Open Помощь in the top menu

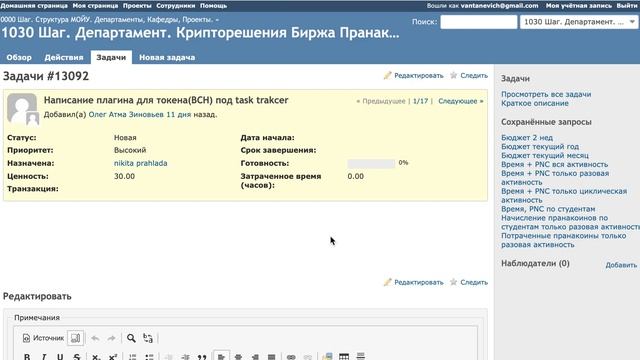[x=213, y=6]
